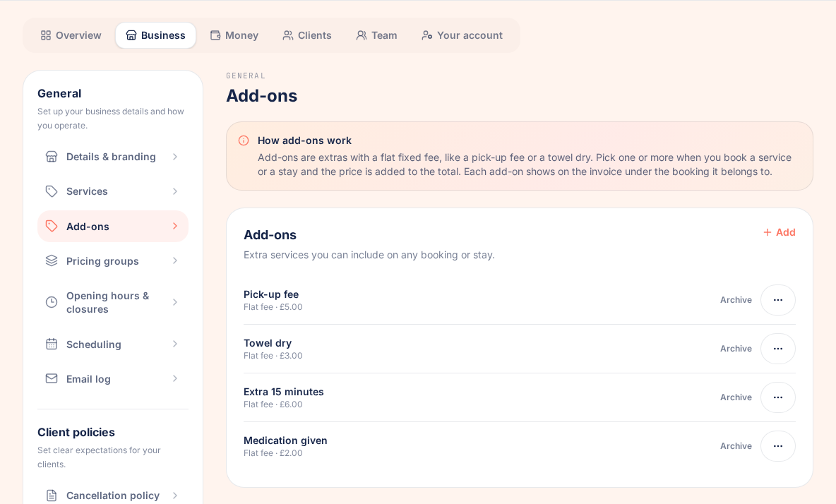Click the Add-ons tag icon in sidebar
836x504 pixels.
[51, 226]
